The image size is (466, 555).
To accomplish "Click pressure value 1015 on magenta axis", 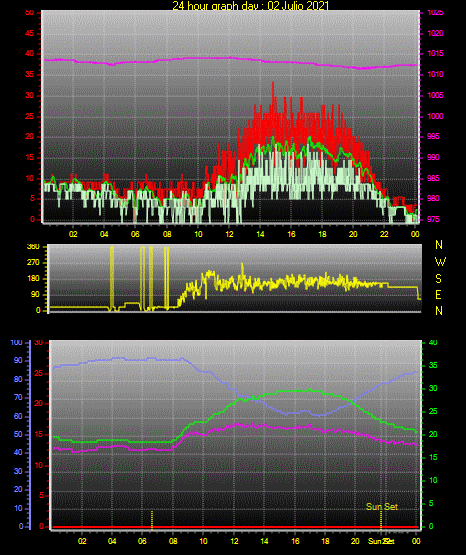I will click(435, 53).
